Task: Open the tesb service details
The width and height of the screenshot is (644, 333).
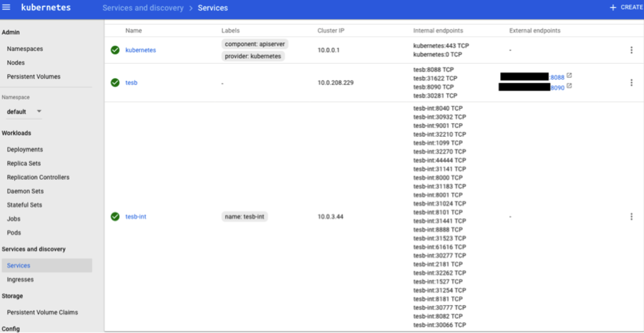Action: 131,83
